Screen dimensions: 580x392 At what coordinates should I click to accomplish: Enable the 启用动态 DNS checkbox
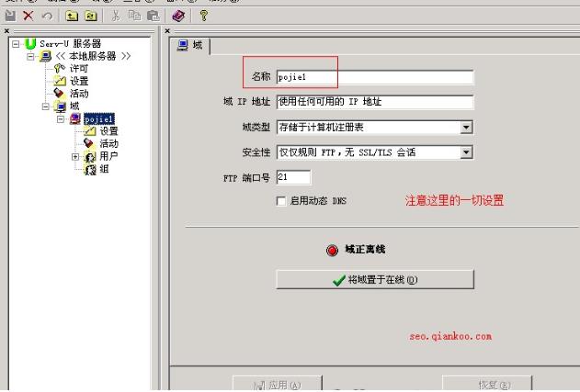click(281, 201)
